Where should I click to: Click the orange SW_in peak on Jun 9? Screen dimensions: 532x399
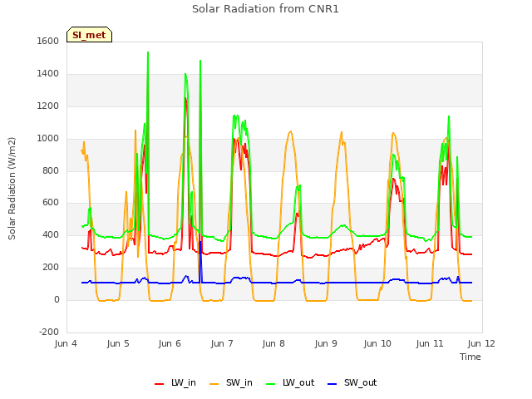click(x=342, y=132)
